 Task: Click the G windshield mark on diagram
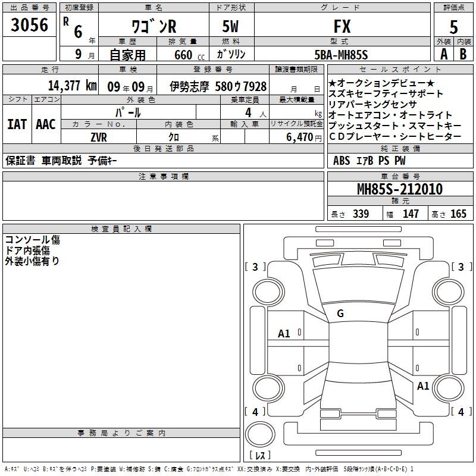coord(340,314)
